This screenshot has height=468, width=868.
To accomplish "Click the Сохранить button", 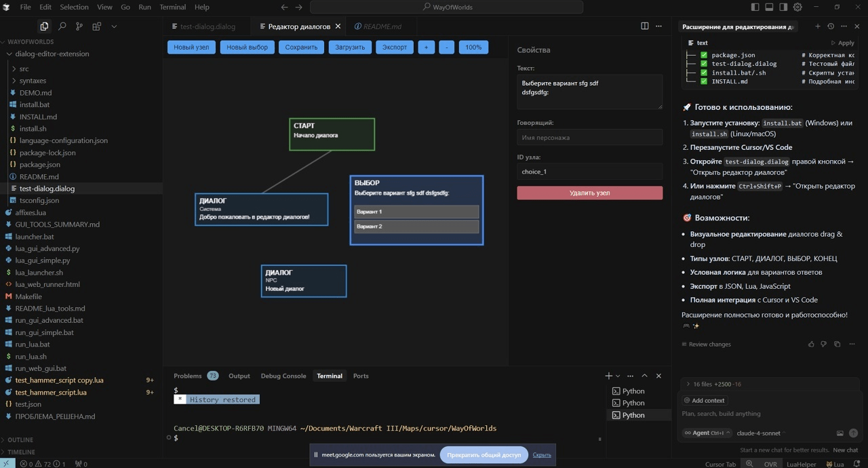I will coord(301,47).
